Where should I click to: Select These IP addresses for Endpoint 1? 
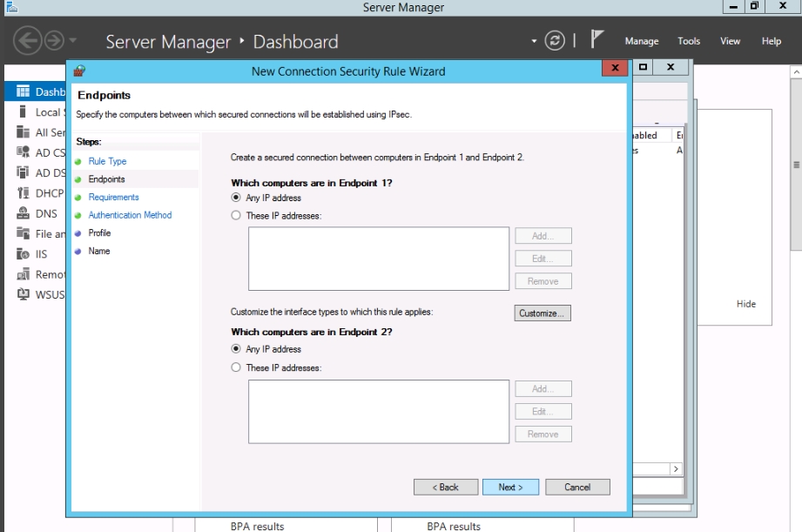[236, 215]
